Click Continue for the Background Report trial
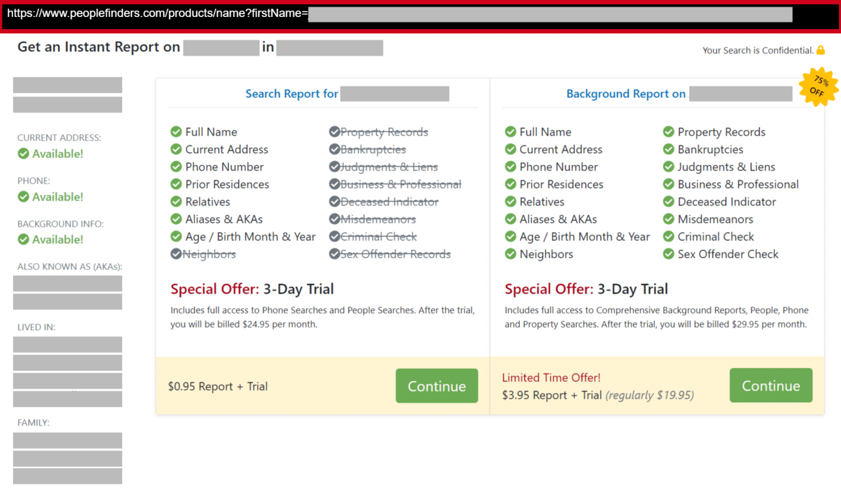The height and width of the screenshot is (504, 841). pyautogui.click(x=771, y=385)
